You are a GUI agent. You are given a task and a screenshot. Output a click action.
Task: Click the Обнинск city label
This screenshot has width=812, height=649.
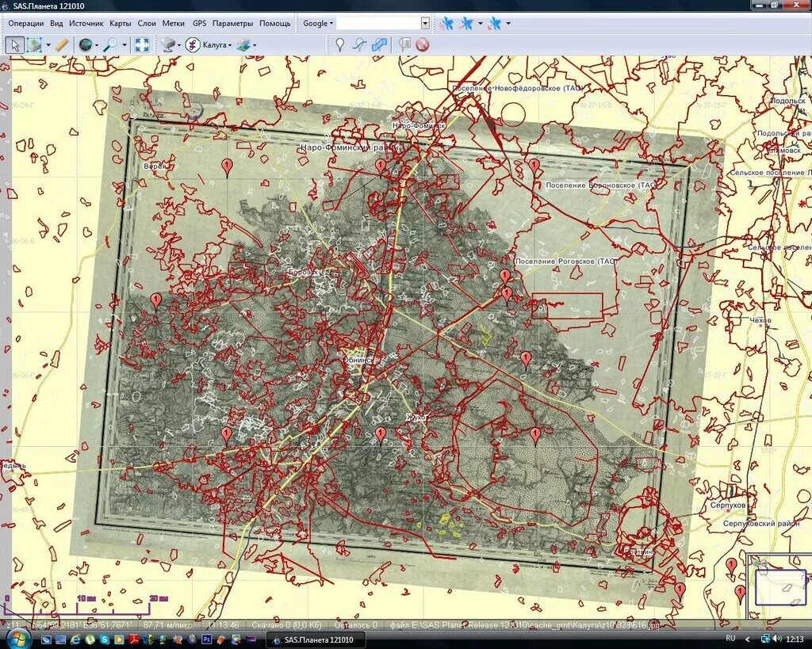(358, 359)
